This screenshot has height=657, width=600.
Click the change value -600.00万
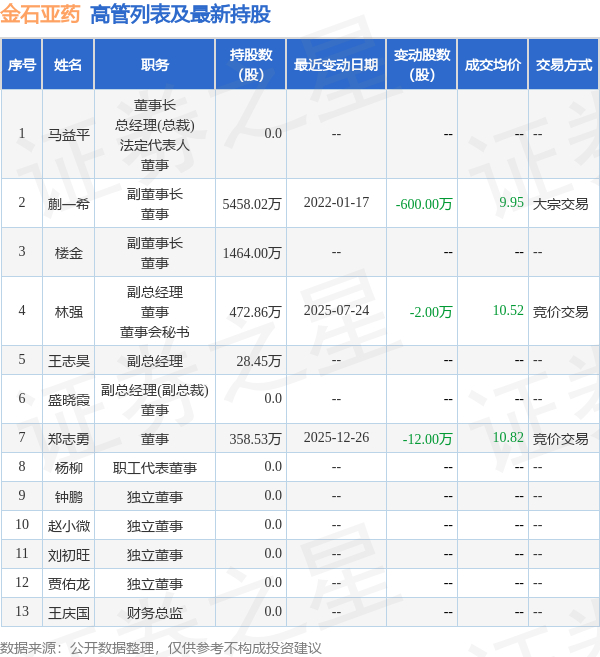tap(424, 204)
